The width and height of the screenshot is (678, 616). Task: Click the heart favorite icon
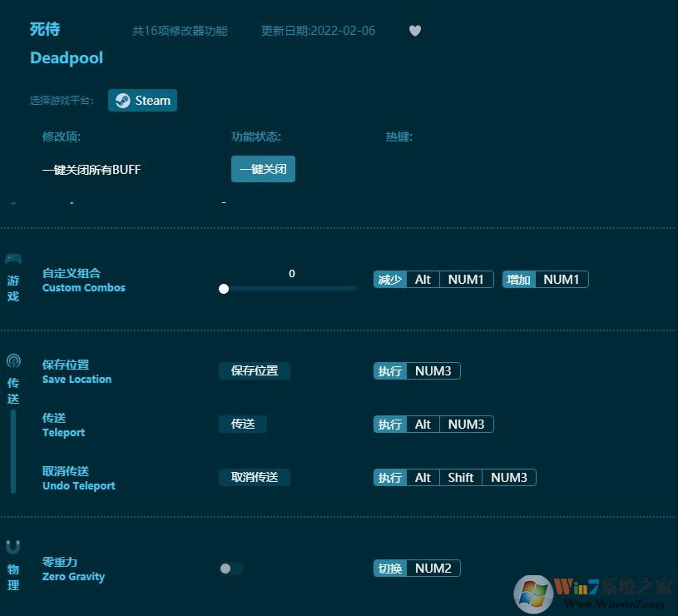click(414, 31)
